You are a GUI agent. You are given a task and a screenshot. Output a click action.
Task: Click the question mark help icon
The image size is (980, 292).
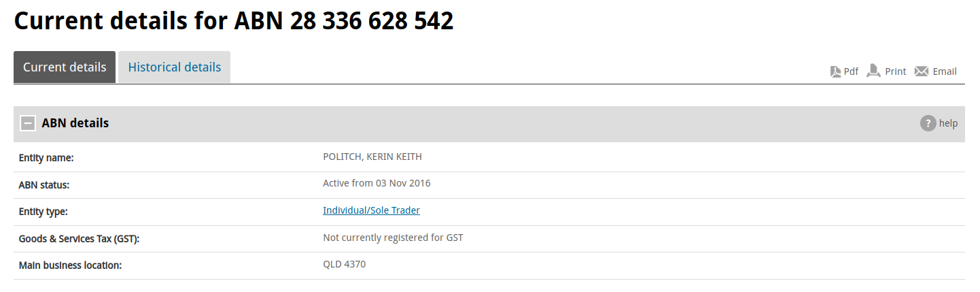pyautogui.click(x=928, y=123)
